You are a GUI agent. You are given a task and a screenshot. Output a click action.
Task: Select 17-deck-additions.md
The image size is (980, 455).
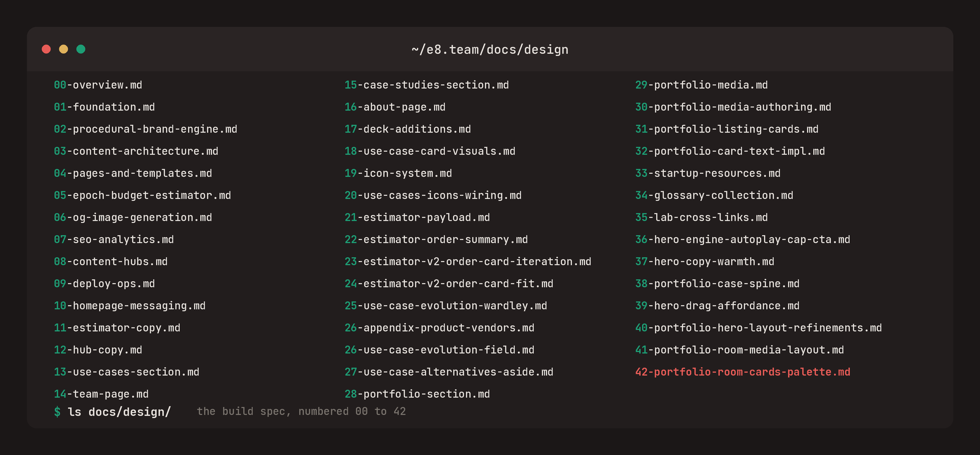pyautogui.click(x=408, y=129)
